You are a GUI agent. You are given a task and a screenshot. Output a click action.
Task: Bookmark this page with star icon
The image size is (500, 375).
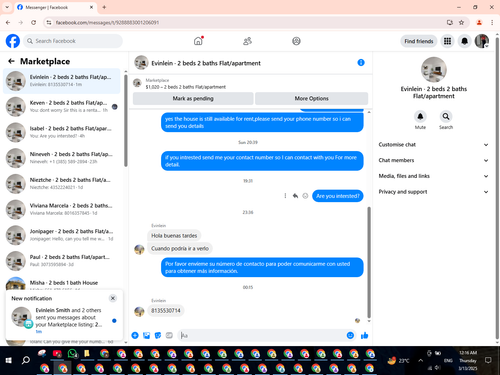click(x=461, y=22)
